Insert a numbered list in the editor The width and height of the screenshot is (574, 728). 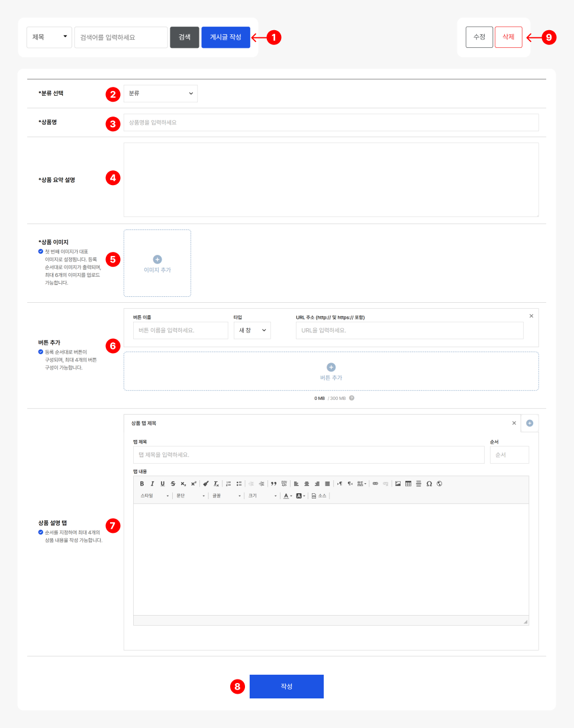click(228, 484)
